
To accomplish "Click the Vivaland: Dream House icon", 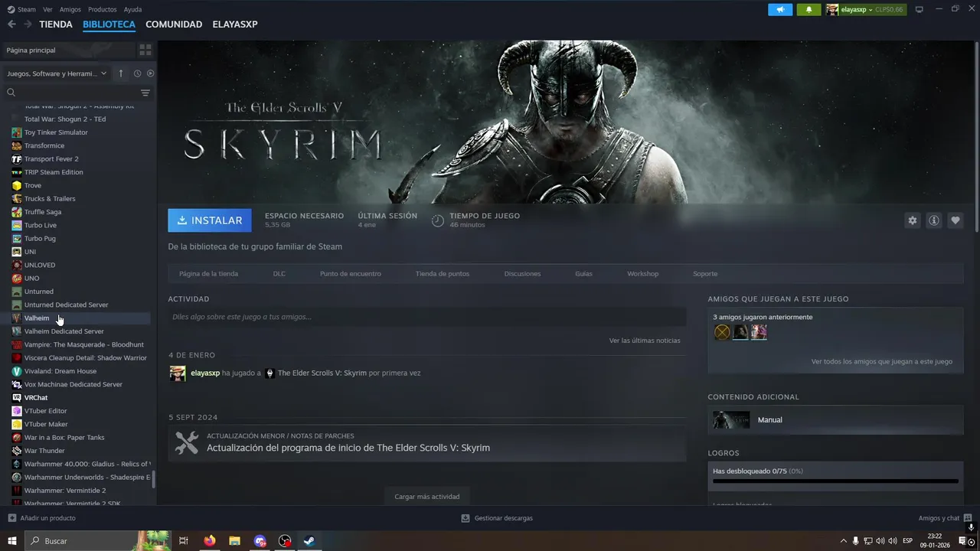I will [x=17, y=371].
